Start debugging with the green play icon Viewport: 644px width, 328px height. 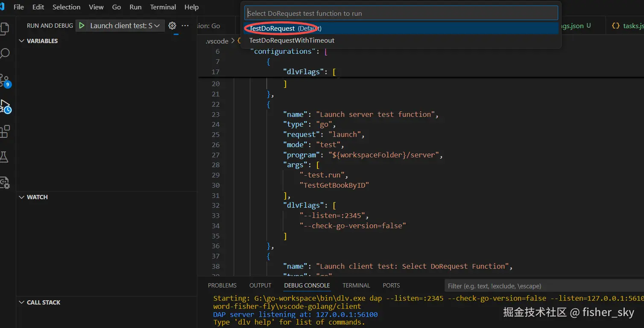pos(82,25)
